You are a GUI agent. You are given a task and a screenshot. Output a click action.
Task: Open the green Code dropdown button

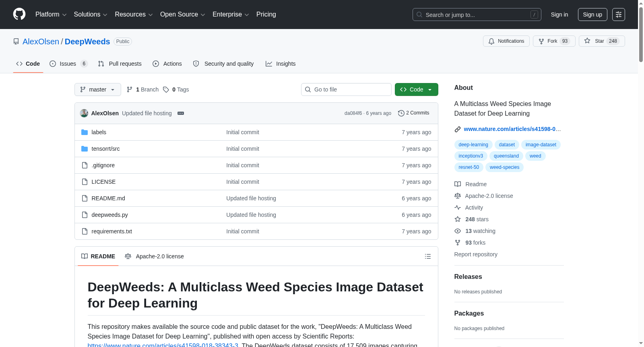417,89
